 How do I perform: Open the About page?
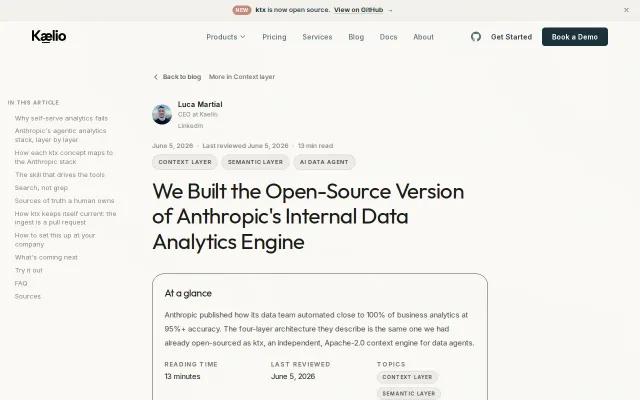coord(423,37)
